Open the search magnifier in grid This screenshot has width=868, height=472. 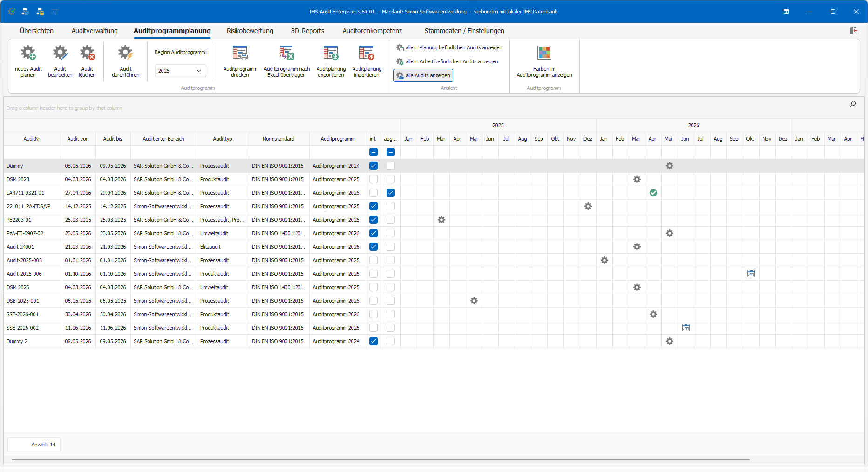tap(853, 104)
